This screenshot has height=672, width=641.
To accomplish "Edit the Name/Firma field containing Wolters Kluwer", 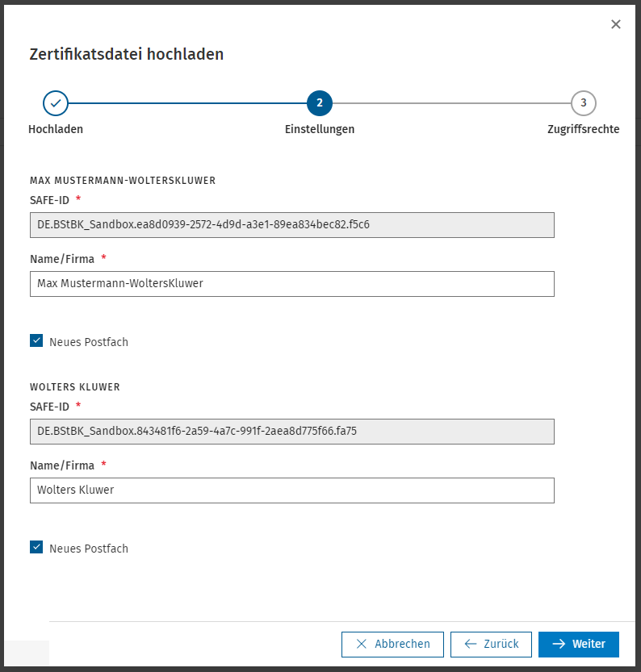I will coord(292,490).
